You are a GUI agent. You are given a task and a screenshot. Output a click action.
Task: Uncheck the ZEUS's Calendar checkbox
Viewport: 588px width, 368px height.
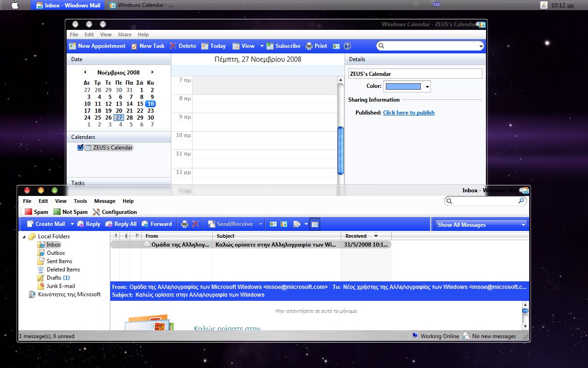[x=80, y=148]
